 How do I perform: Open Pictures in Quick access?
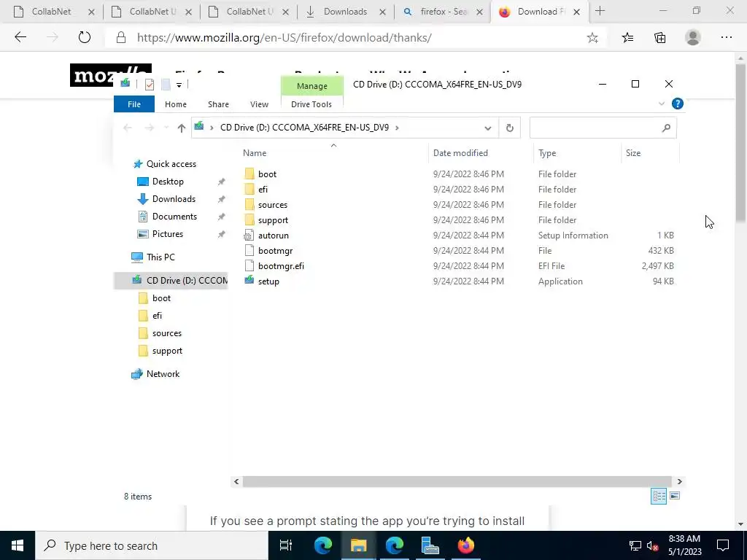click(168, 234)
